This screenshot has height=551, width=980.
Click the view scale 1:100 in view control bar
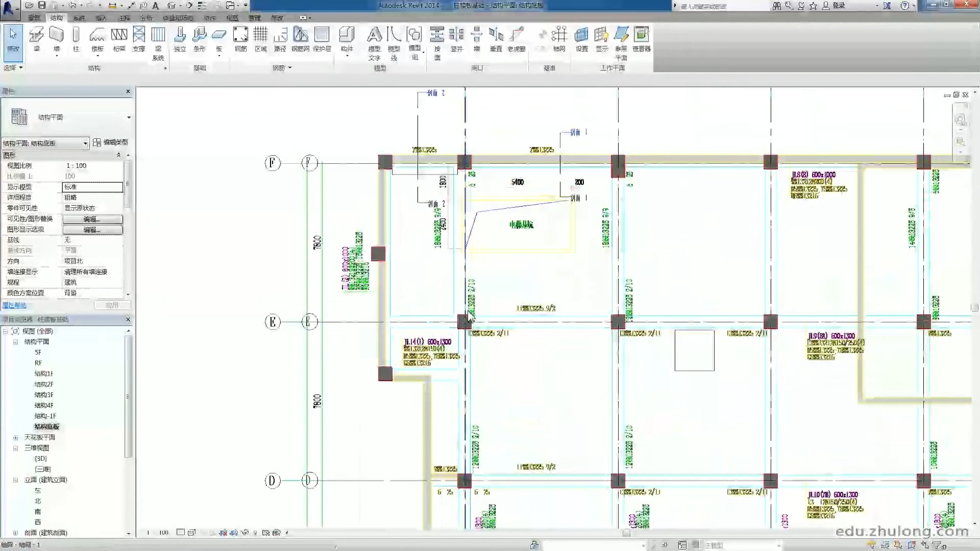tap(158, 533)
